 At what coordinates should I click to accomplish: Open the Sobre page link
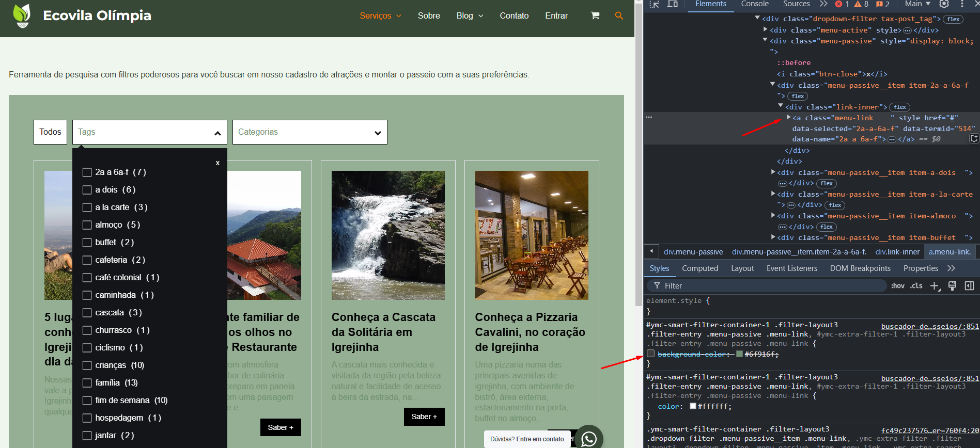click(x=429, y=15)
